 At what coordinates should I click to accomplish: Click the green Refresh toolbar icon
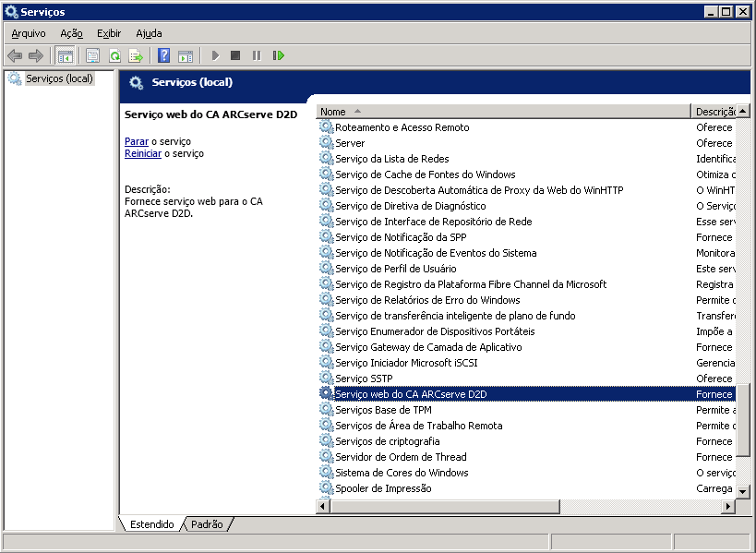114,55
